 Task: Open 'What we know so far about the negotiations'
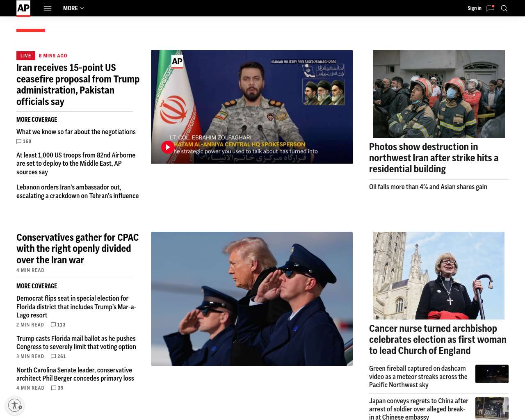tap(76, 132)
